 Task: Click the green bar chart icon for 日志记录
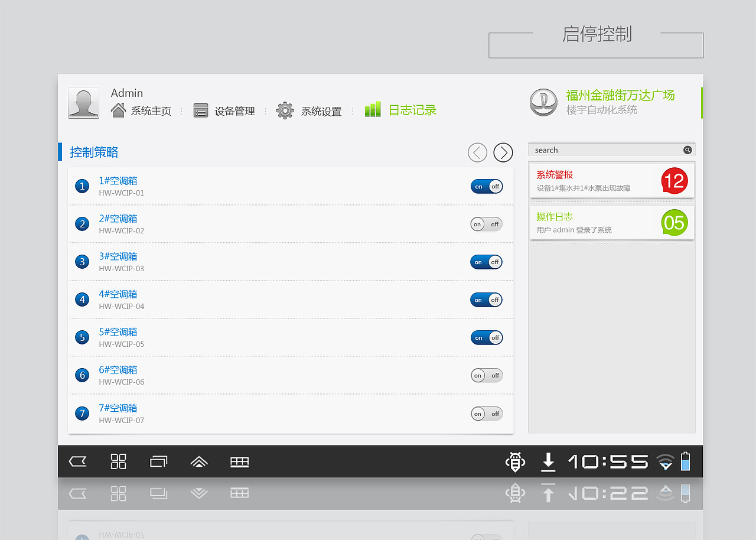coord(373,109)
